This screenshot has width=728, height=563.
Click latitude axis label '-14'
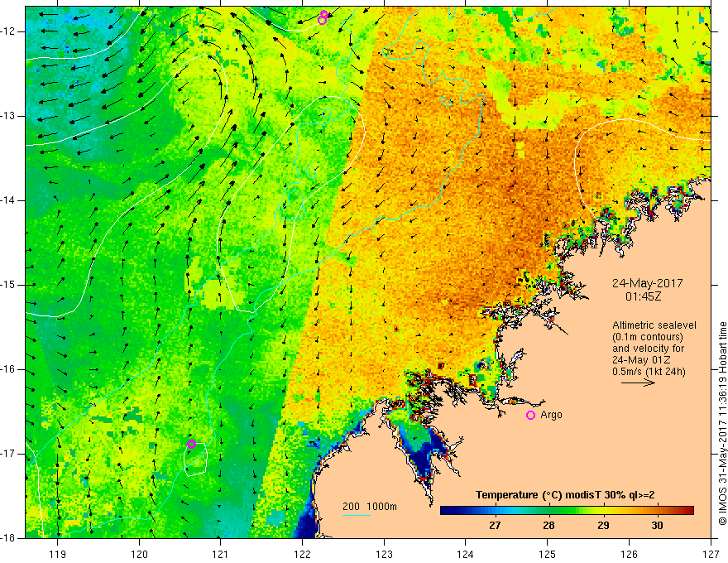pos(9,200)
